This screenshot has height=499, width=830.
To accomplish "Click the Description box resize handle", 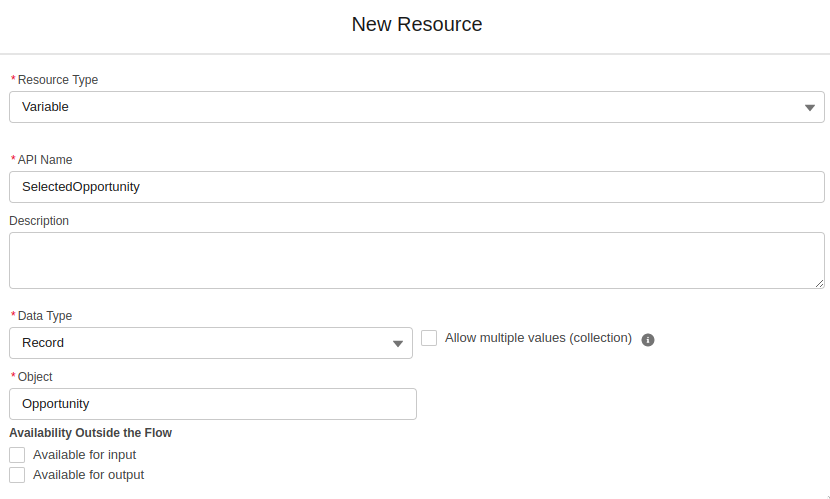I will click(x=819, y=283).
